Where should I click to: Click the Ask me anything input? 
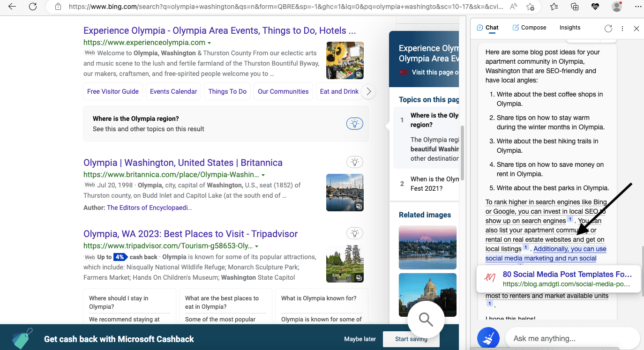(572, 338)
